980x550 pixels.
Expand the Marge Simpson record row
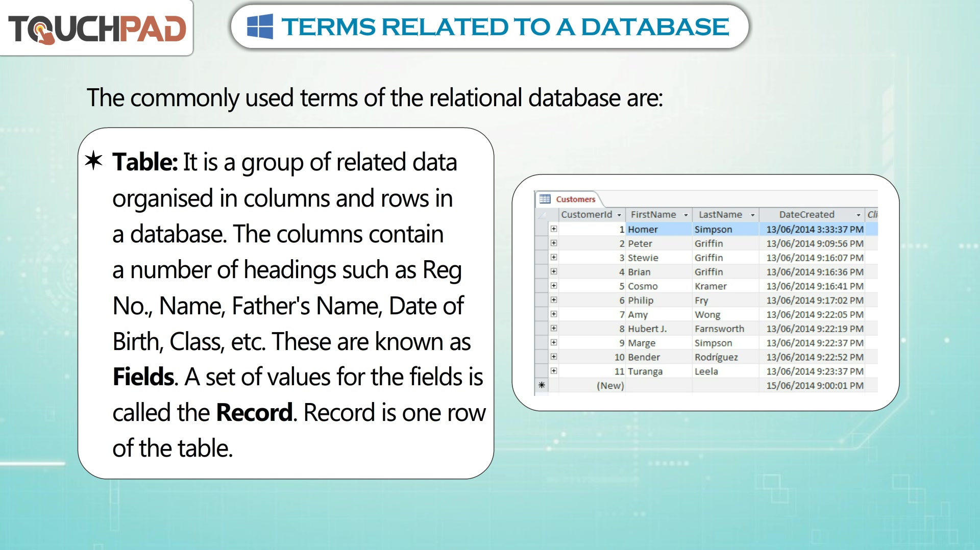point(554,342)
